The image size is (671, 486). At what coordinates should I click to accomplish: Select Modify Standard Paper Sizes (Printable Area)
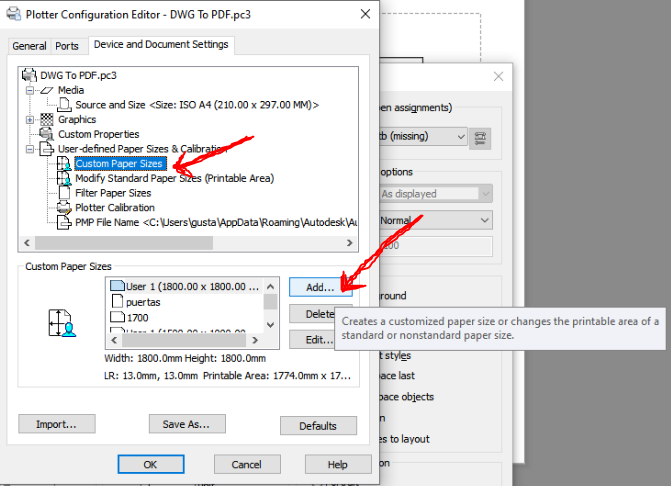175,178
